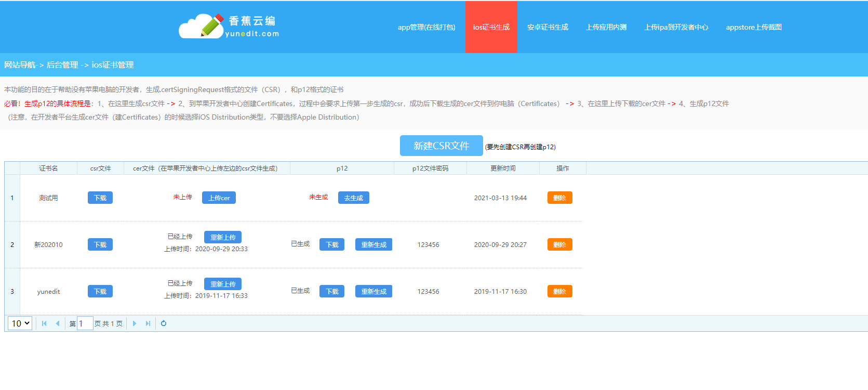Go to first page pagination icon

coord(44,323)
